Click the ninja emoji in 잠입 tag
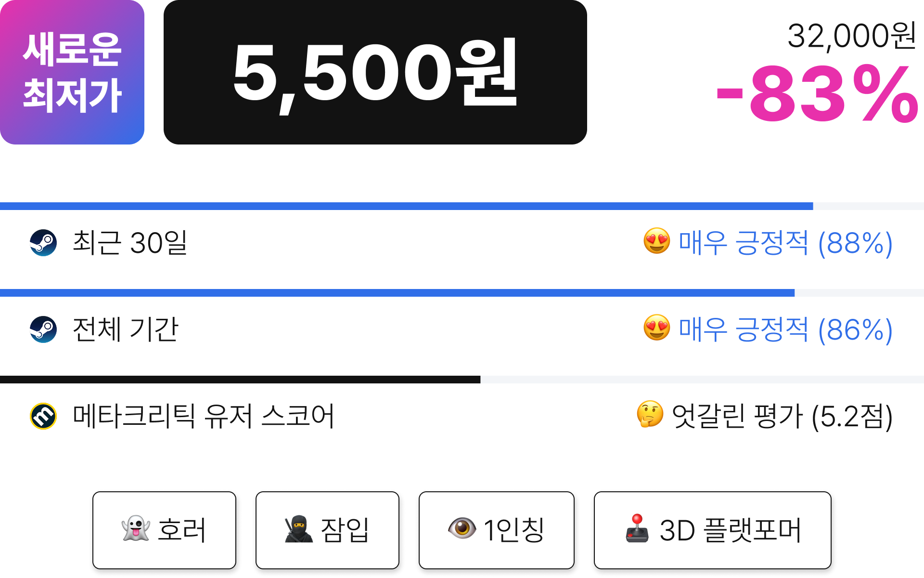The width and height of the screenshot is (924, 578). click(x=299, y=529)
